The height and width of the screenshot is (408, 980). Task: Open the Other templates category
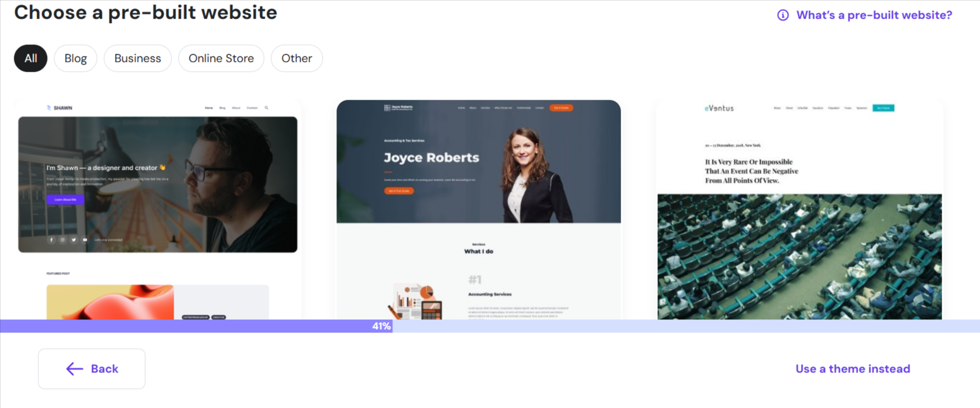(296, 59)
